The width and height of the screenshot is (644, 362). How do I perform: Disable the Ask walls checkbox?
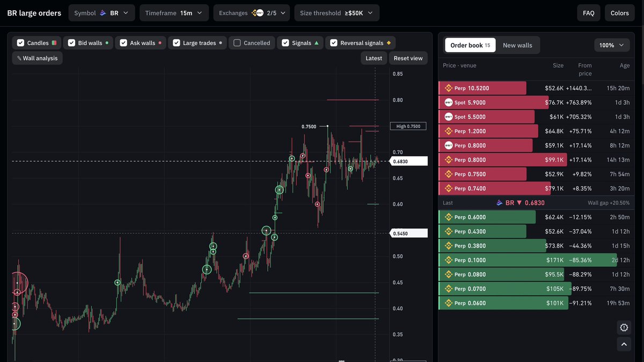click(x=123, y=43)
